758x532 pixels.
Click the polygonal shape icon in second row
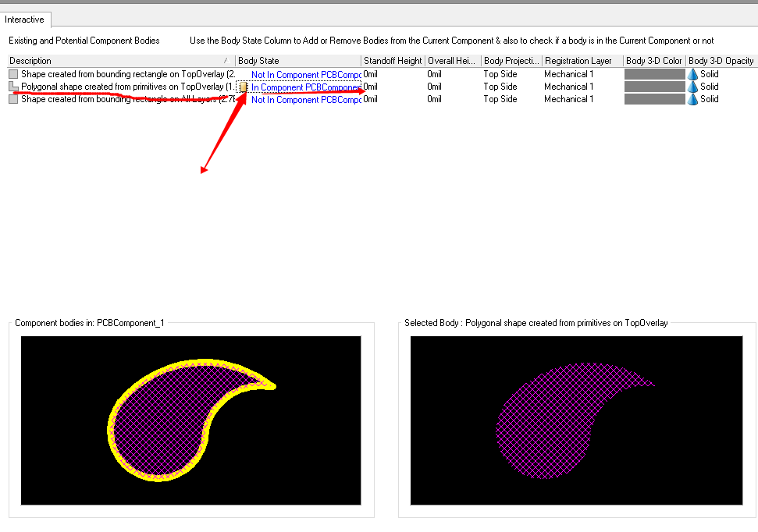tap(13, 87)
